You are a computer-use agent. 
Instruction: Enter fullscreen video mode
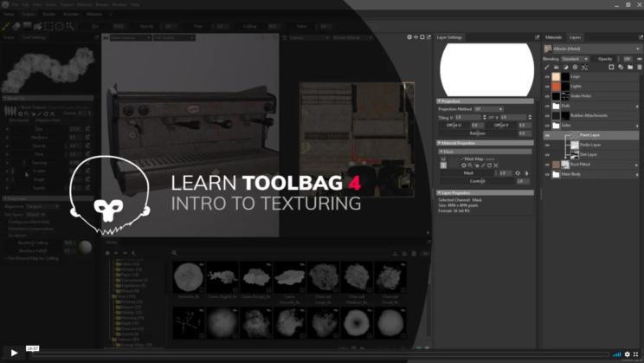[x=637, y=353]
